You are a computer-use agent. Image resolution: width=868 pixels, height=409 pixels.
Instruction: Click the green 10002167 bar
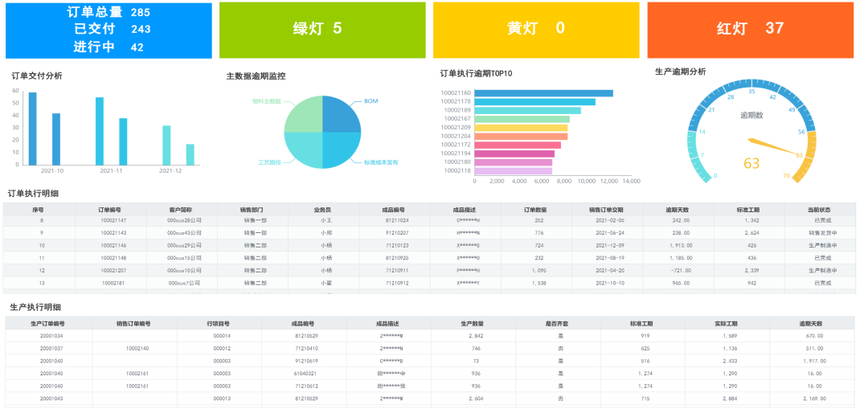click(x=522, y=119)
